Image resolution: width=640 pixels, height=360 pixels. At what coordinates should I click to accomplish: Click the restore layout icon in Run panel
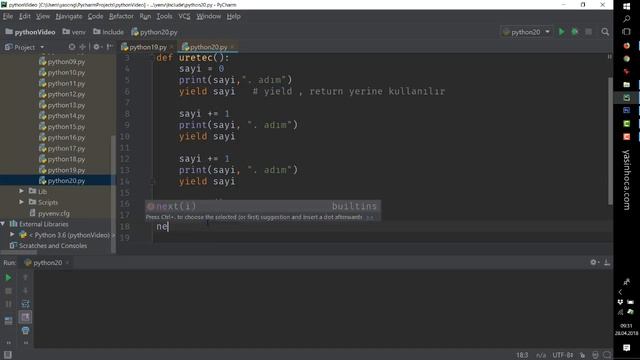click(8, 321)
